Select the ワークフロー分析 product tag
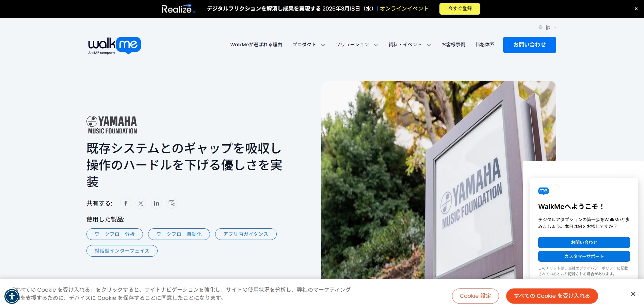This screenshot has height=308, width=644. (114, 234)
